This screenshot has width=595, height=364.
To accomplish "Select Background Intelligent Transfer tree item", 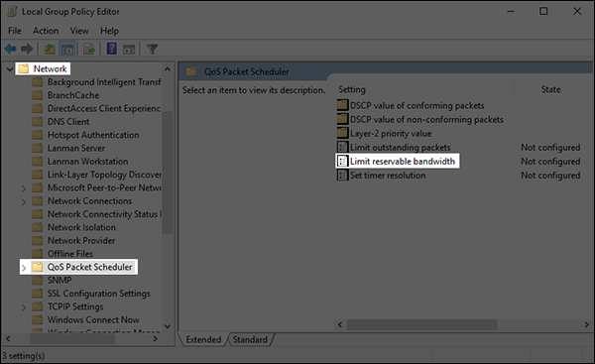I will pyautogui.click(x=104, y=82).
